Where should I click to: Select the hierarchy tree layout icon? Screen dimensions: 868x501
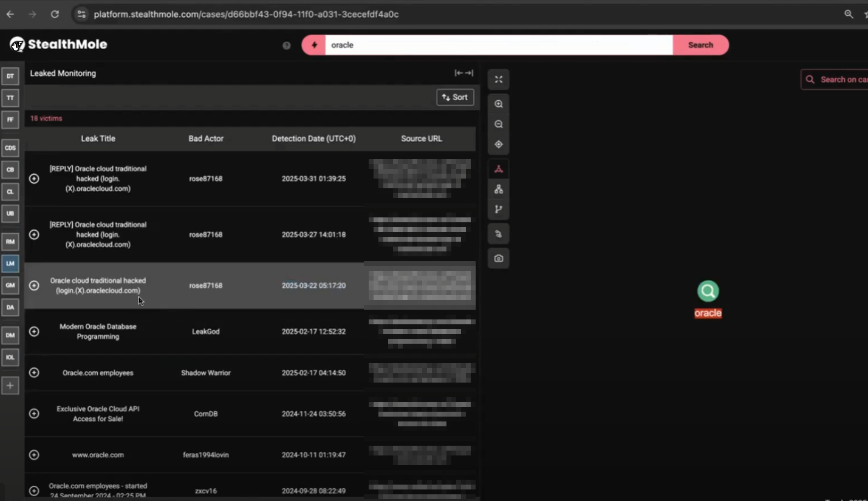click(499, 189)
